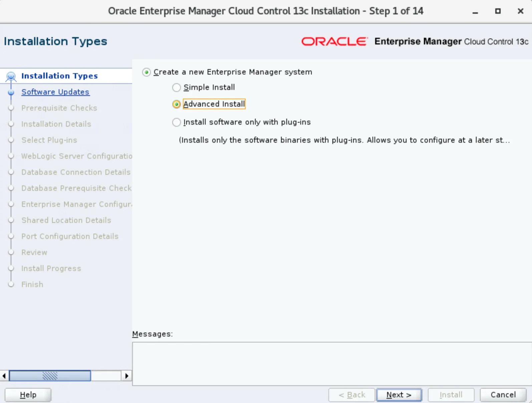532x403 pixels.
Task: Select Create a new Enterprise Manager system
Action: 147,72
